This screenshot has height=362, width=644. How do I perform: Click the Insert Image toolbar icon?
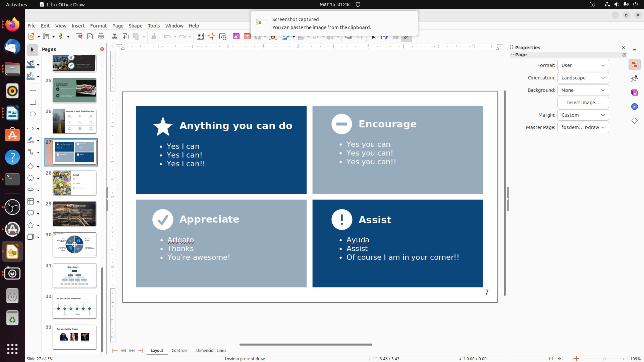(x=236, y=36)
